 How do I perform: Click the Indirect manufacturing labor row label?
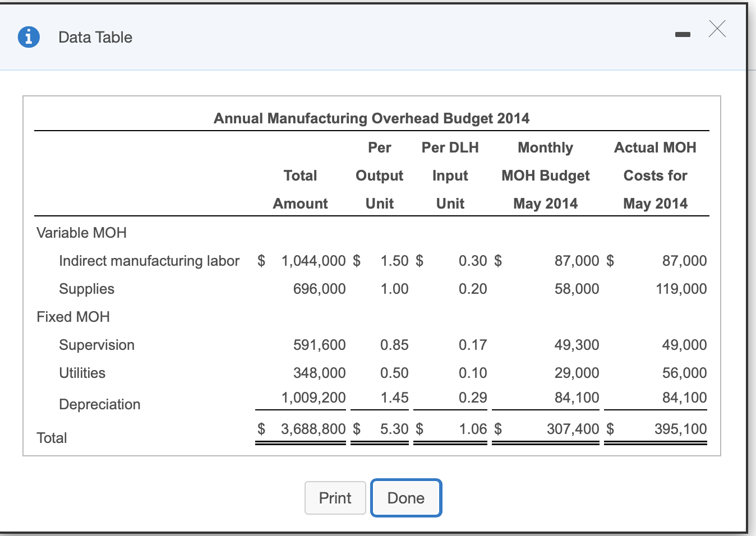[149, 261]
